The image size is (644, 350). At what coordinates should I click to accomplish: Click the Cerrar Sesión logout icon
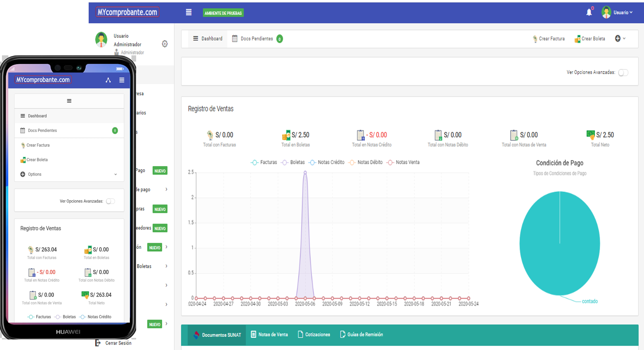[x=98, y=343]
